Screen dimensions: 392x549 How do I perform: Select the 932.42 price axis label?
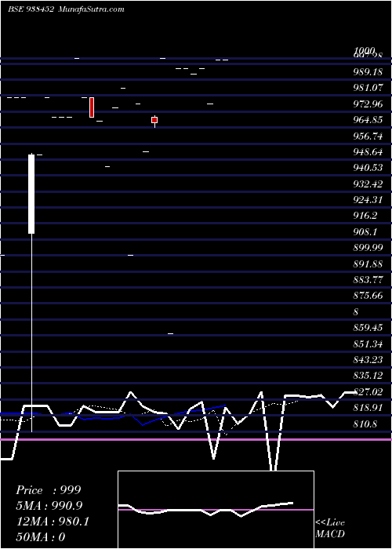point(368,184)
